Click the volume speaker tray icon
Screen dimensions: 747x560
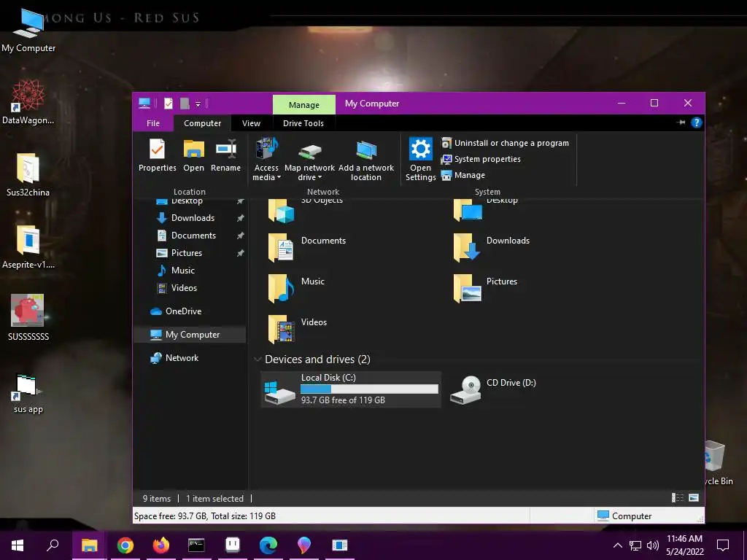[653, 545]
